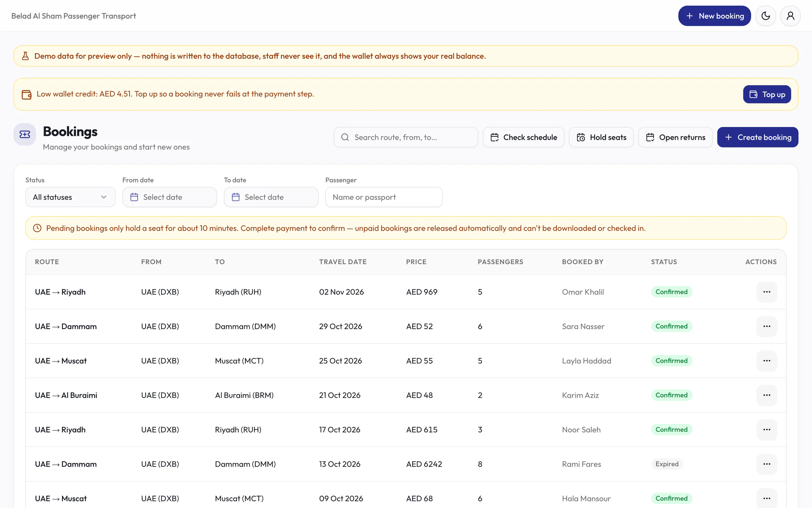Open the Open returns view

675,137
